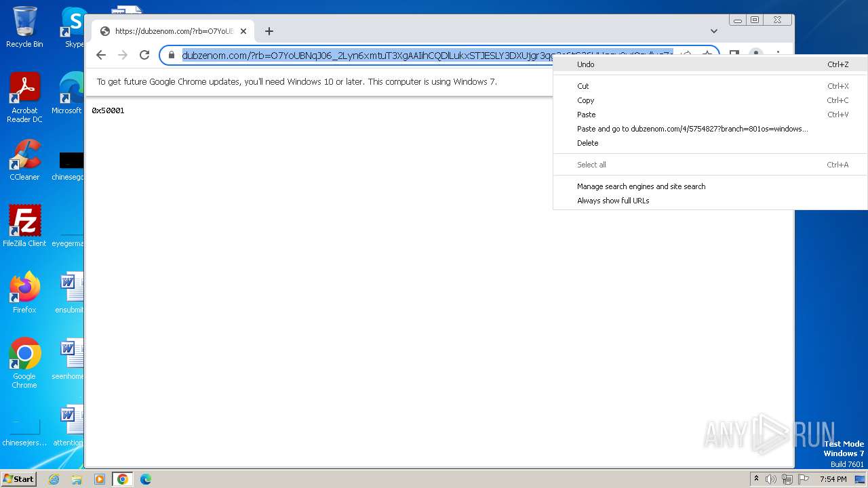This screenshot has width=868, height=488.
Task: Open File Explorer from taskbar
Action: coord(77,479)
